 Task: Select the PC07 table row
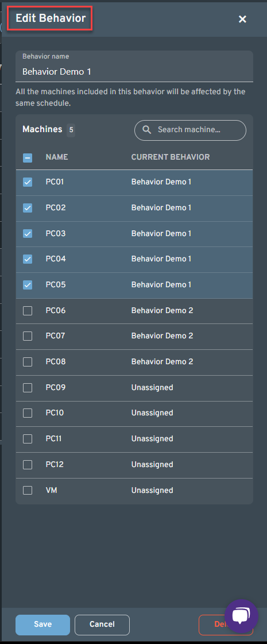(x=134, y=337)
